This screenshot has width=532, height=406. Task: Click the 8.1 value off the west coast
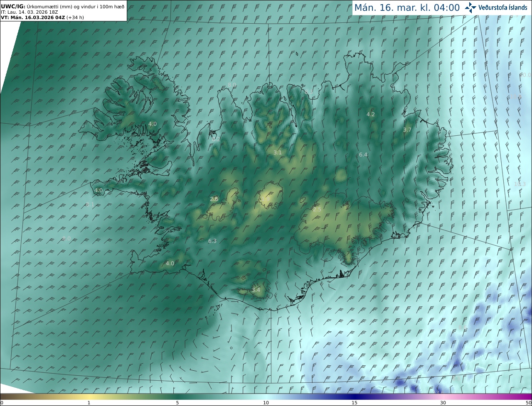pos(90,205)
